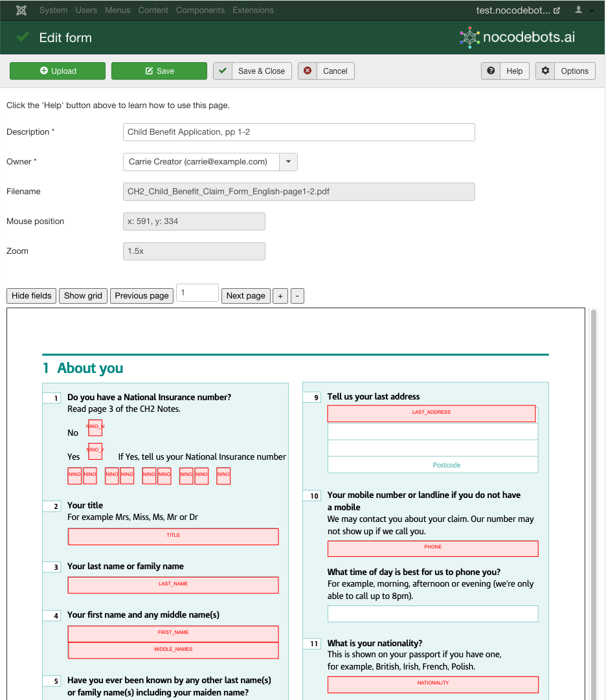Image resolution: width=606 pixels, height=700 pixels.
Task: Cancel editing the form
Action: 326,71
